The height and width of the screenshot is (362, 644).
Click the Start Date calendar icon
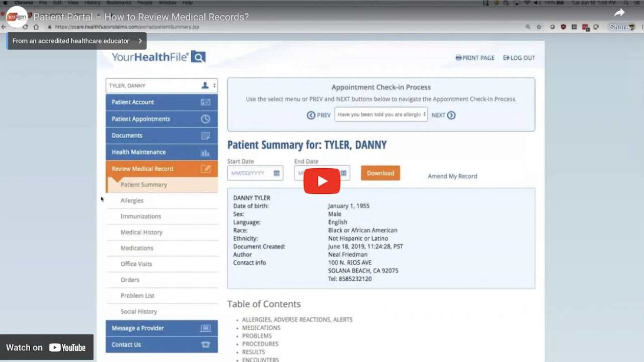click(x=277, y=173)
